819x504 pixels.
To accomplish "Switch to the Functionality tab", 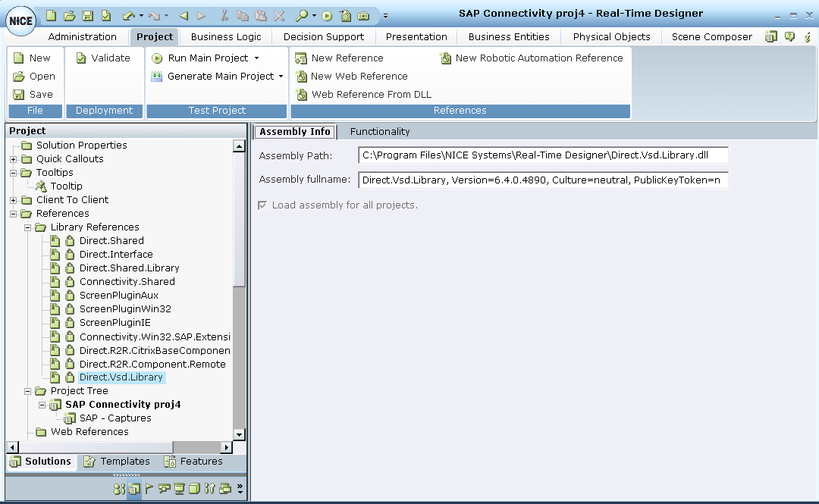I will tap(380, 132).
